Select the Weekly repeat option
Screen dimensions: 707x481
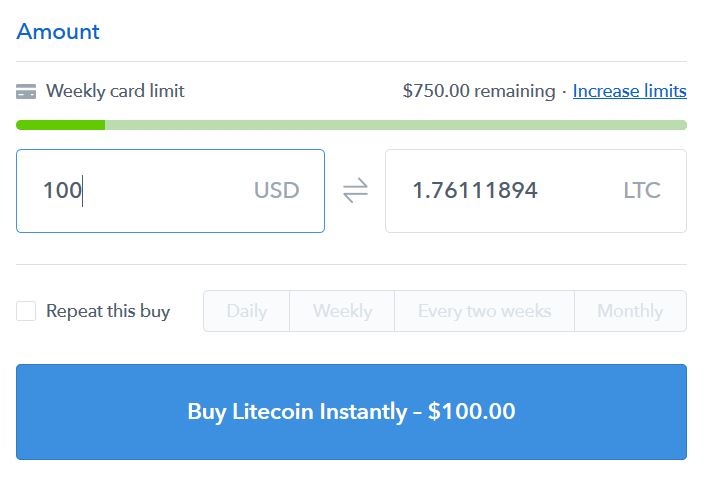click(342, 311)
